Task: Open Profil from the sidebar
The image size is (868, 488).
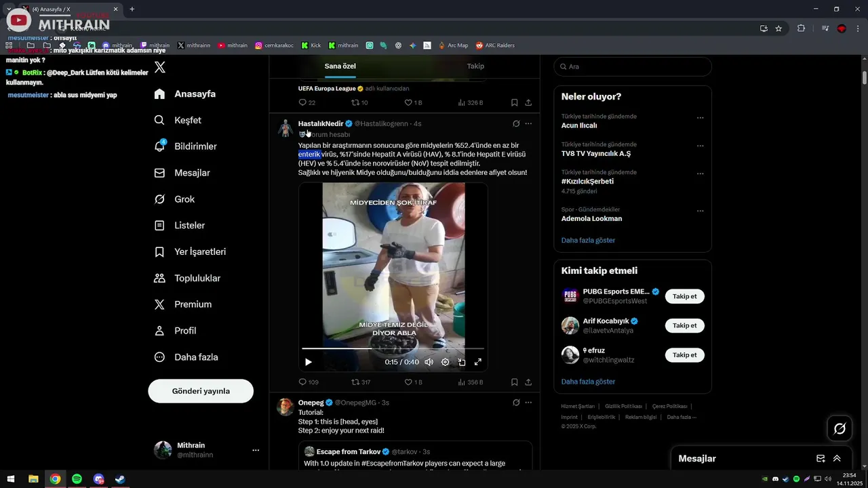Action: (x=175, y=331)
